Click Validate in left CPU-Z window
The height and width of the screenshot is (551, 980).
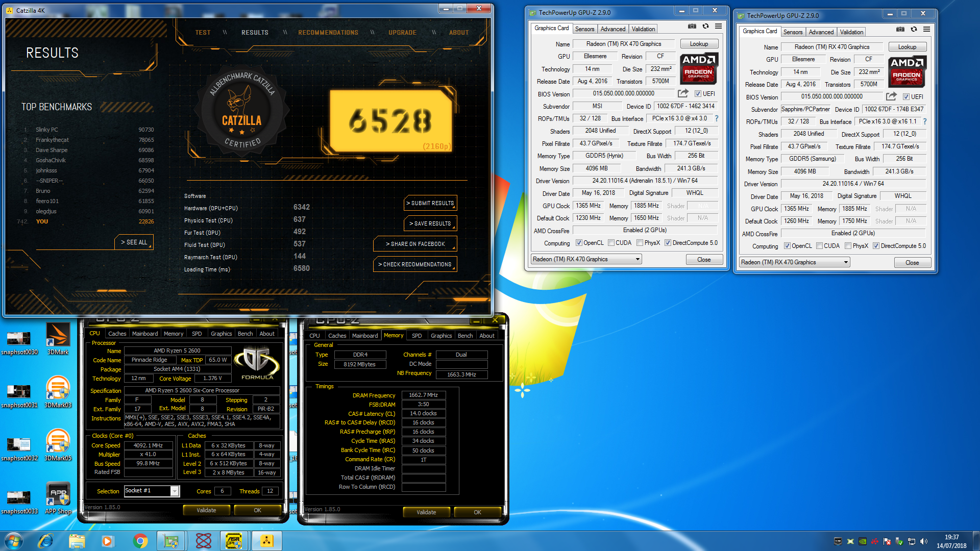point(206,510)
